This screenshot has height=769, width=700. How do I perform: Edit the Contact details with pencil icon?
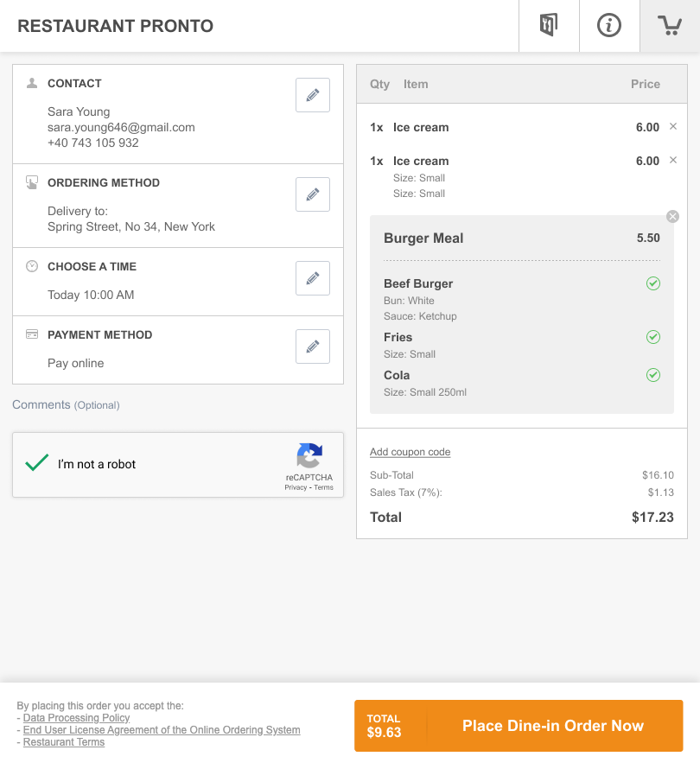tap(313, 95)
